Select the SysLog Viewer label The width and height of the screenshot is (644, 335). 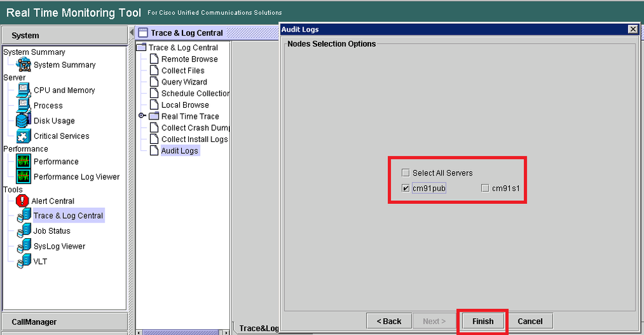59,246
